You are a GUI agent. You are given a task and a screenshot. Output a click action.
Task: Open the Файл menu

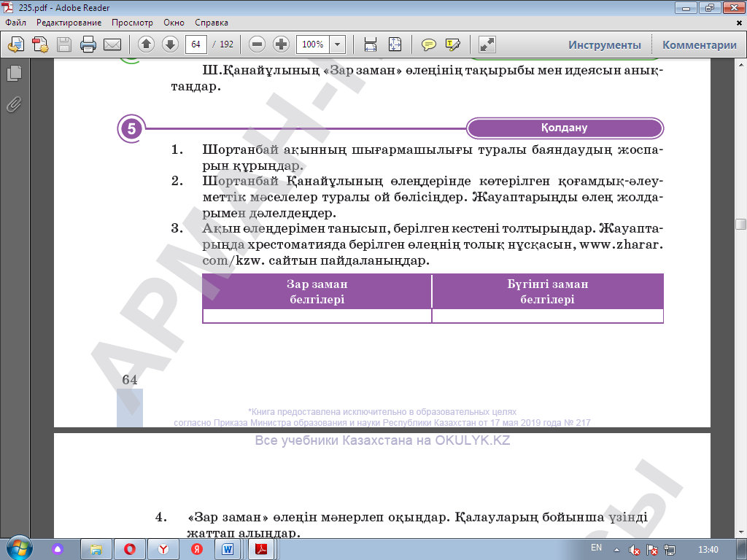coord(16,23)
